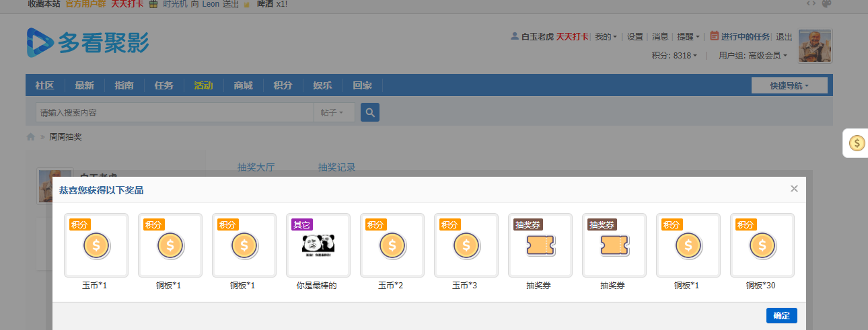The image size is (868, 330).
Task: Open the 商城 nav menu item
Action: click(243, 85)
